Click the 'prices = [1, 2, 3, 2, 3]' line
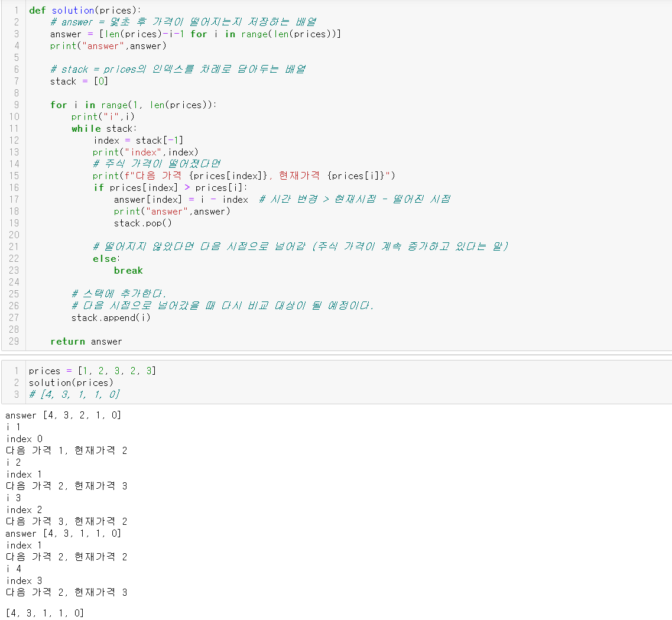 click(x=93, y=371)
